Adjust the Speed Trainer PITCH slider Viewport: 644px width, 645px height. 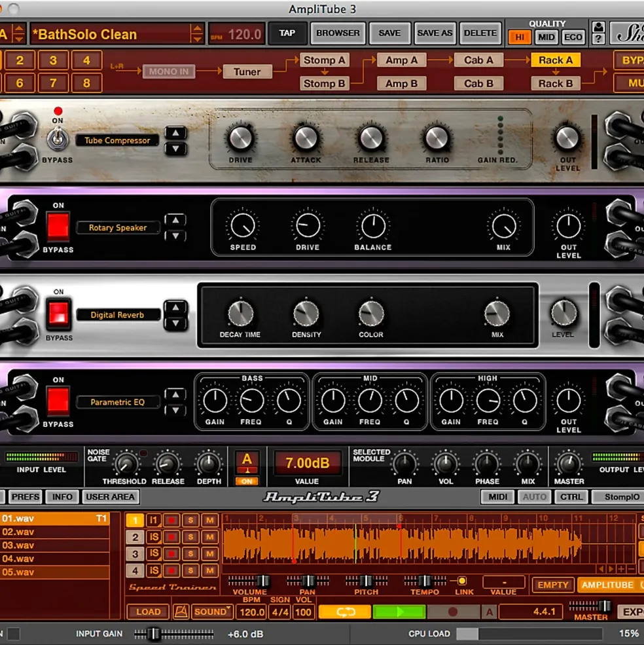[366, 581]
